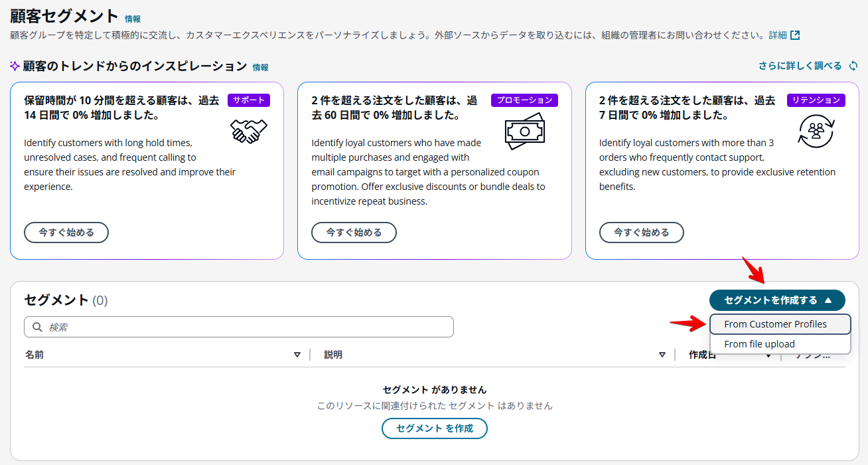Click the external link icon next to 詳細
Viewport: 868px width, 465px height.
tap(794, 35)
